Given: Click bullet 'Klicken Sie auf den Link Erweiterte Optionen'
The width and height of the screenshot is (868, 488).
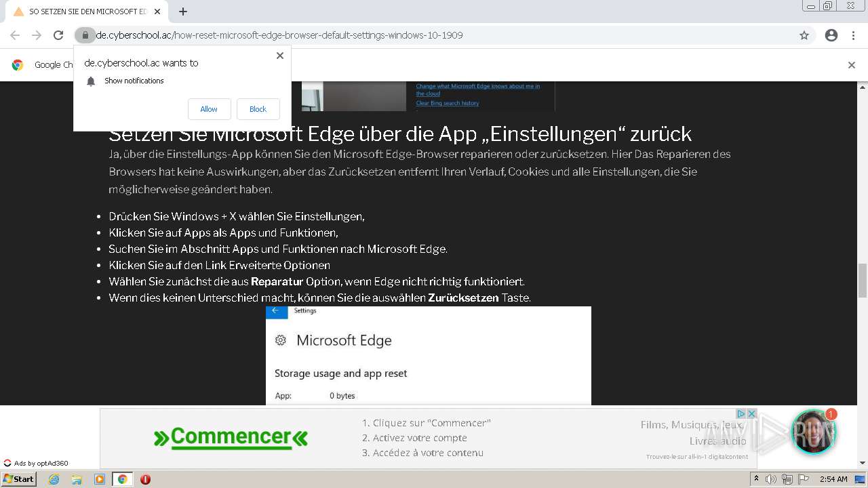Looking at the screenshot, I should coord(219,265).
